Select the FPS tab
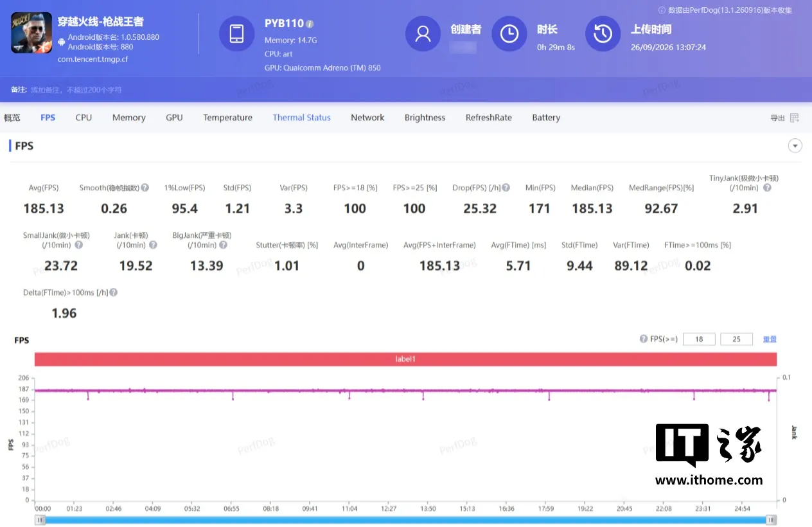 48,118
